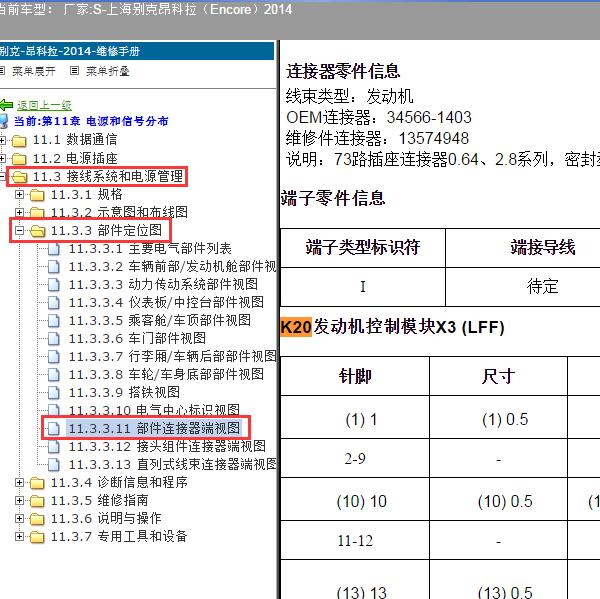Click the 11.3.4 folder icon
600x599 pixels.
[37, 483]
